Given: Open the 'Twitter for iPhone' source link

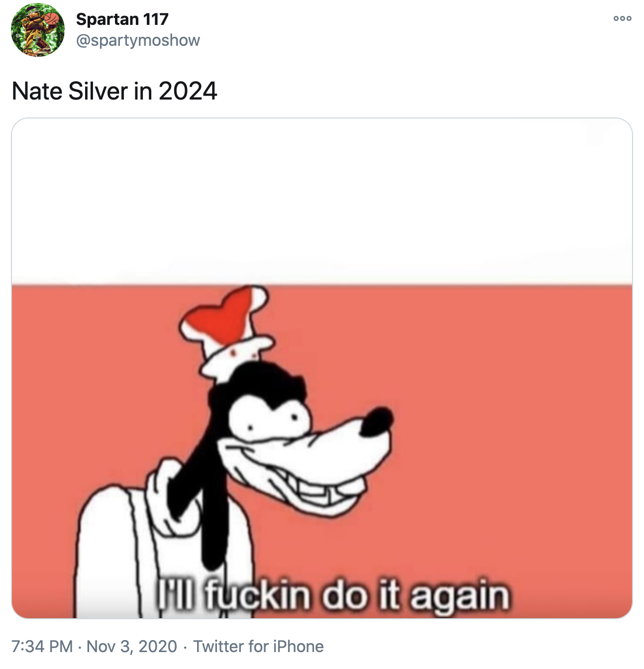Looking at the screenshot, I should pyautogui.click(x=258, y=646).
